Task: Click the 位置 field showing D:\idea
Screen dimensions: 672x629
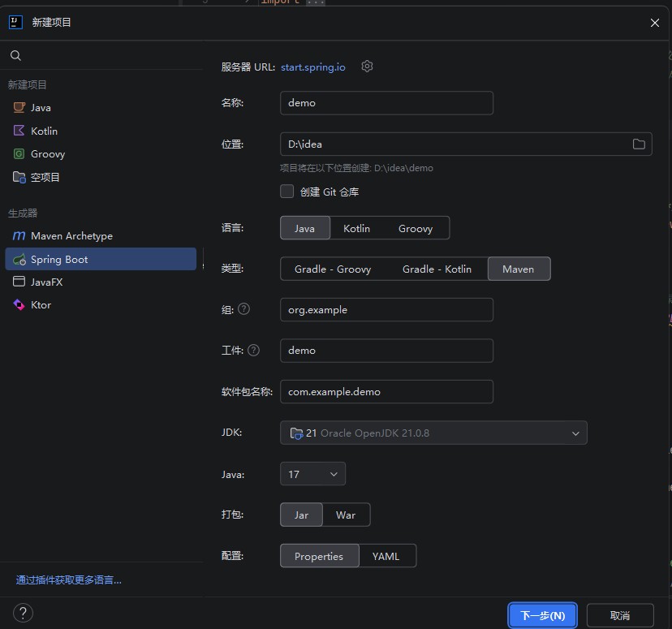Action: 466,144
